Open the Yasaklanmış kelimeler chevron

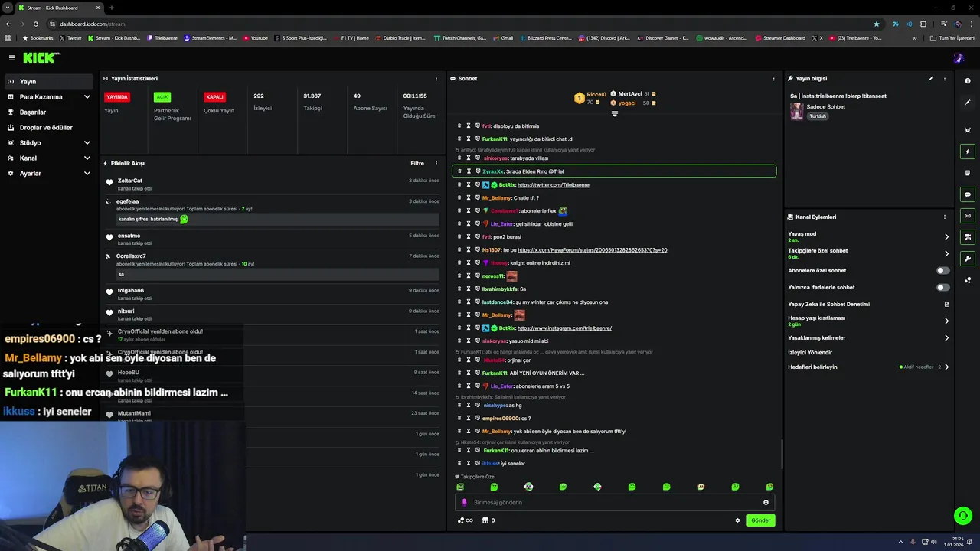[946, 337]
